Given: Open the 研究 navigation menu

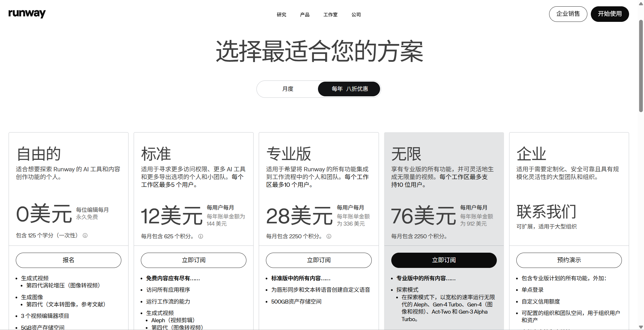Looking at the screenshot, I should pyautogui.click(x=281, y=15).
